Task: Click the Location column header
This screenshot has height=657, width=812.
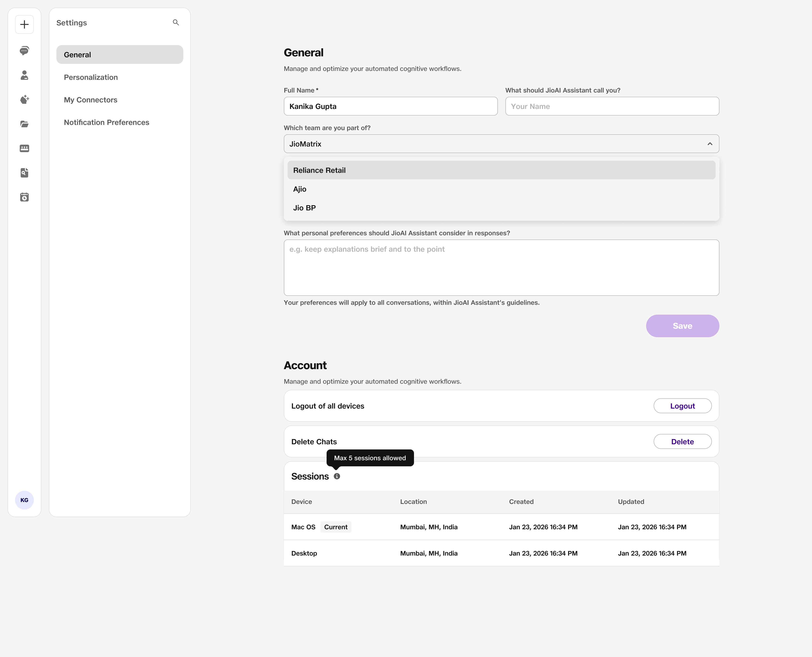Action: 414,502
